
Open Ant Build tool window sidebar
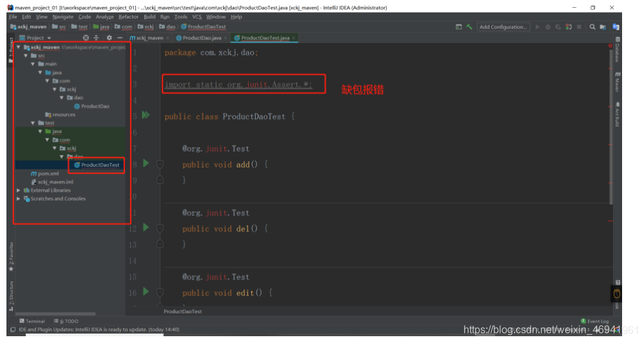(617, 115)
